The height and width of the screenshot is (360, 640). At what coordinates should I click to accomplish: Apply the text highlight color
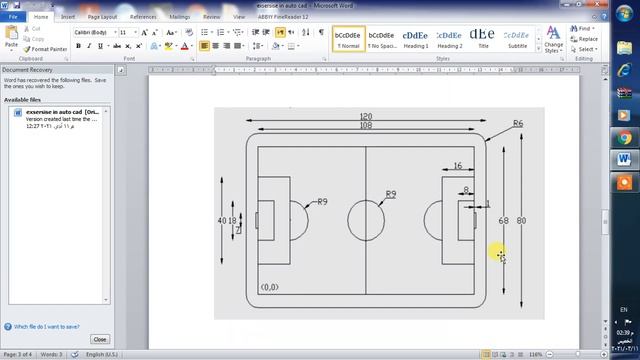pos(168,46)
